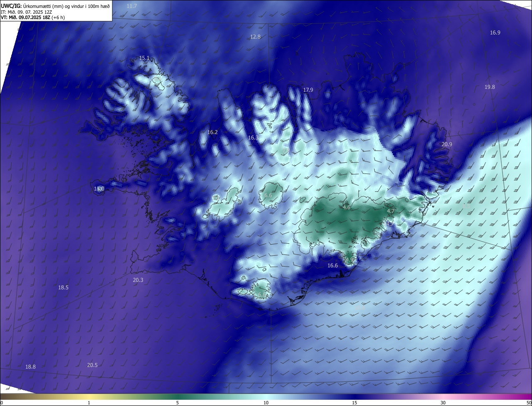The width and height of the screenshot is (532, 406).
Task: Click the map value 18.8
Action: (30, 367)
